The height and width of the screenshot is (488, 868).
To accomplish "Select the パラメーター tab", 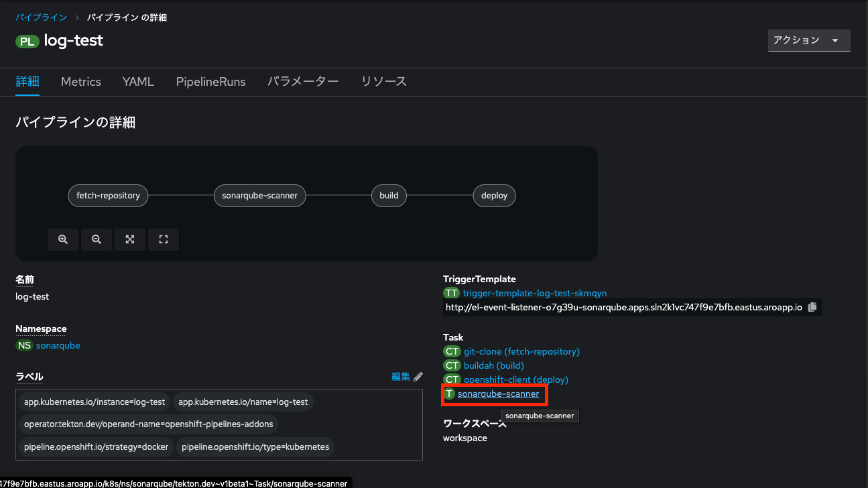I will (x=302, y=81).
